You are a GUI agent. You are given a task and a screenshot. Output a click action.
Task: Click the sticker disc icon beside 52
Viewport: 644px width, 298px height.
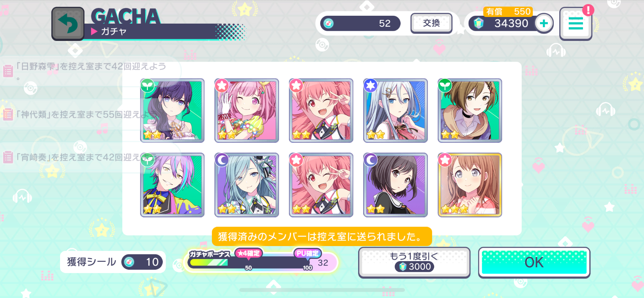(329, 23)
